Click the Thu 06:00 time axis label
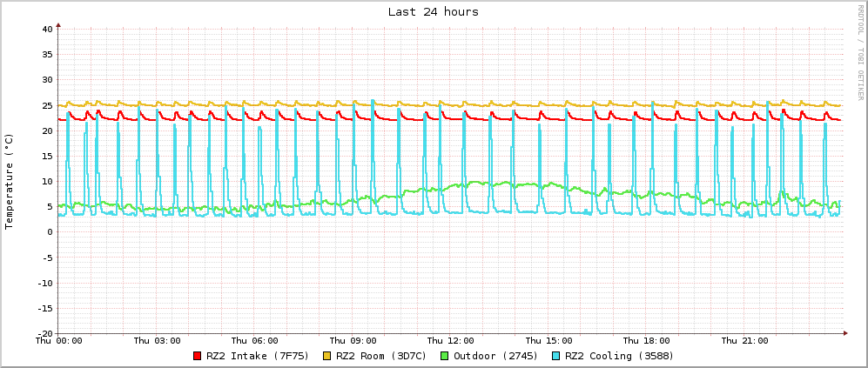Image resolution: width=868 pixels, height=368 pixels. tap(255, 341)
